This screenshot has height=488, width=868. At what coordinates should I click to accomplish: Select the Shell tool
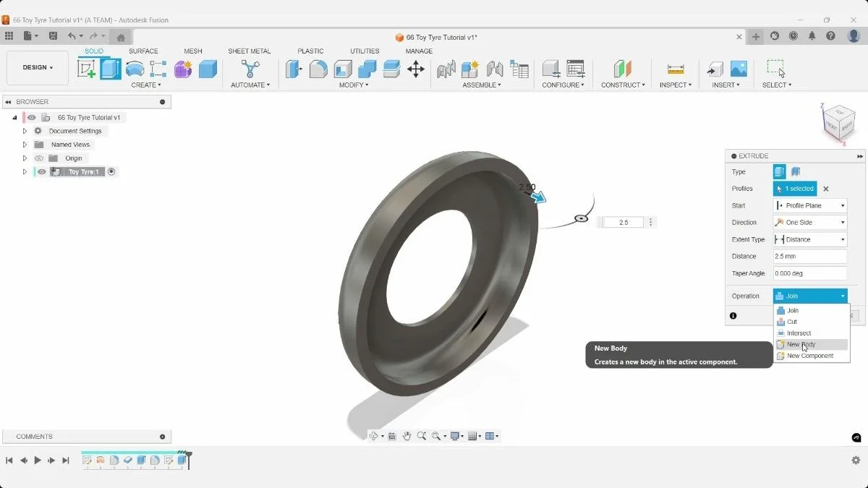(343, 69)
